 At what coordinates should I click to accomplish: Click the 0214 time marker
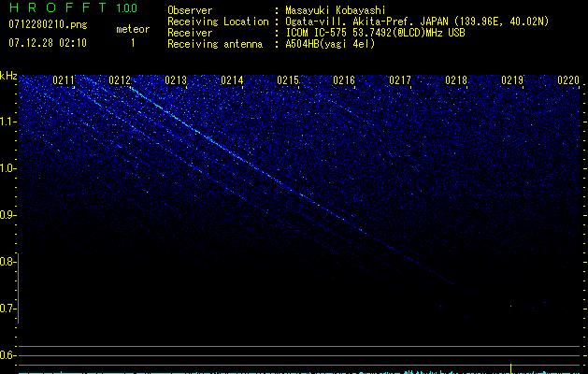(232, 80)
